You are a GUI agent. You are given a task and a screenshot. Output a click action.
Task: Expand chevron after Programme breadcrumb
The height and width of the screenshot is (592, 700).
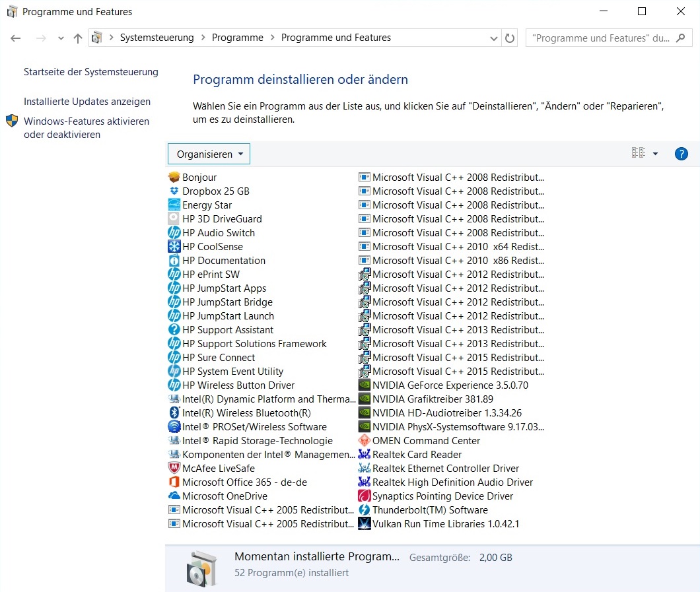[272, 38]
